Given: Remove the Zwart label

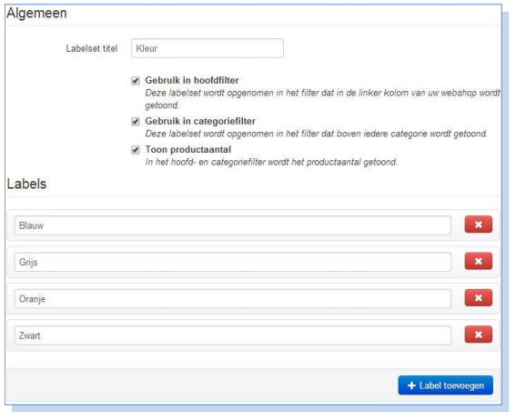Looking at the screenshot, I should tap(478, 335).
